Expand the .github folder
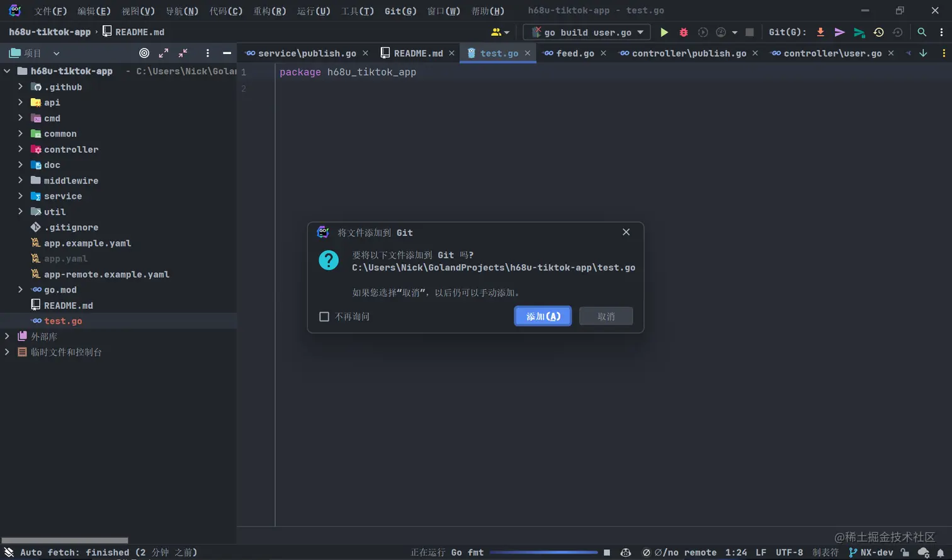The height and width of the screenshot is (560, 952). (20, 87)
